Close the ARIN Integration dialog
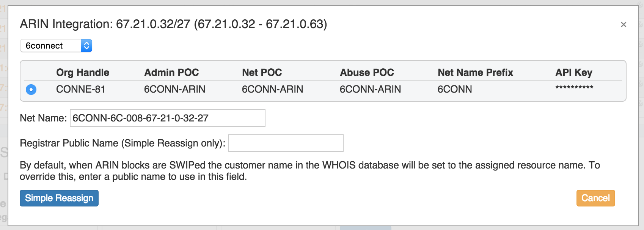 [x=623, y=25]
